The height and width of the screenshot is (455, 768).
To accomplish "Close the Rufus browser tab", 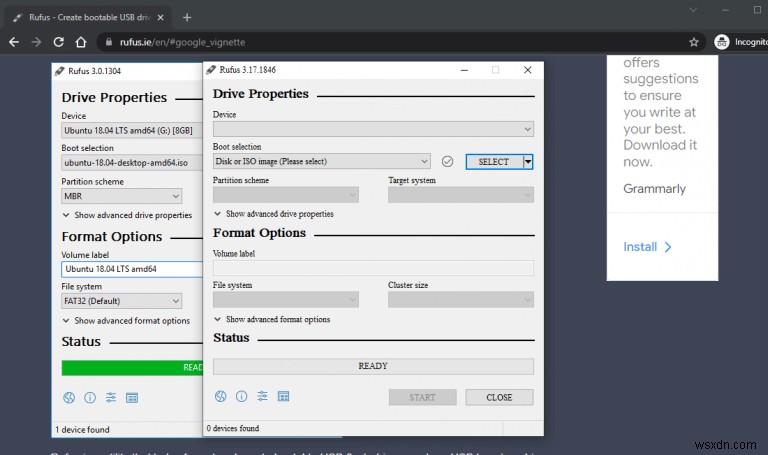I will click(160, 18).
